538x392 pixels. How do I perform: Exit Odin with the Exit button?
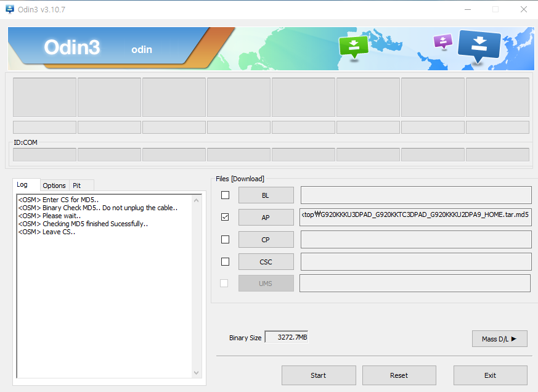(x=490, y=375)
